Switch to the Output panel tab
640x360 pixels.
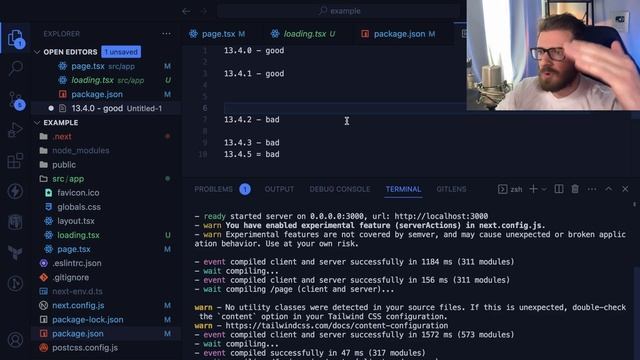click(x=279, y=189)
